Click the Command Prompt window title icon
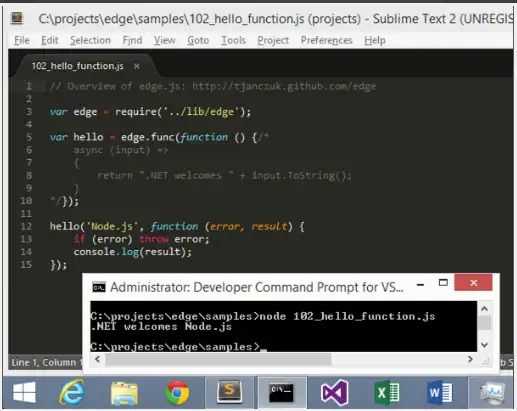The width and height of the screenshot is (517, 411). pyautogui.click(x=99, y=287)
